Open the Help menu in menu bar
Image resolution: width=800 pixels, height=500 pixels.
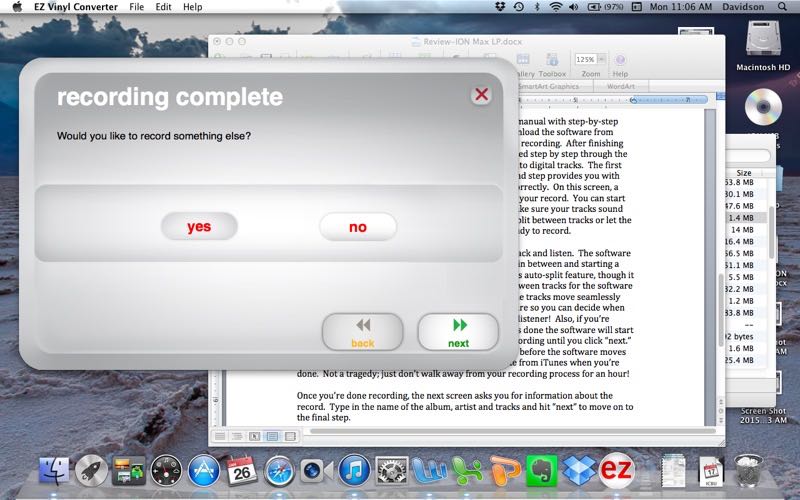[x=192, y=7]
